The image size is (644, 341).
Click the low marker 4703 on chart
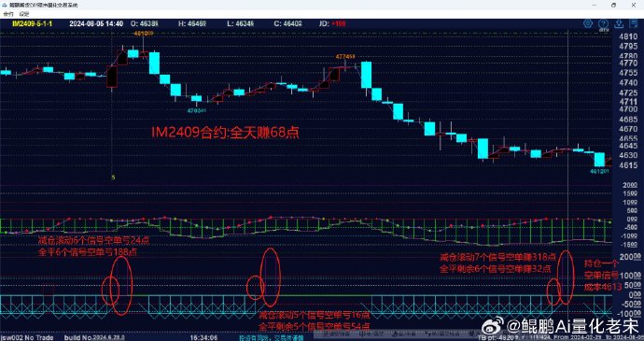tap(196, 110)
